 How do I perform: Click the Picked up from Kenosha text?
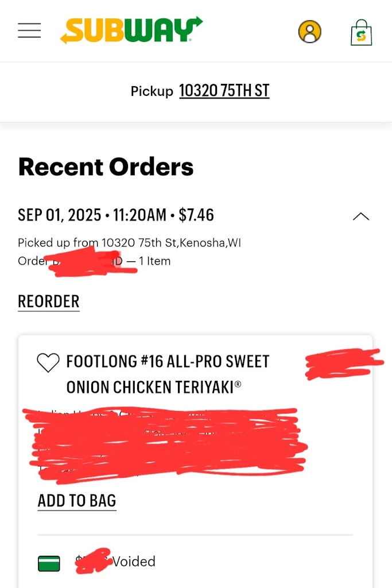click(129, 243)
